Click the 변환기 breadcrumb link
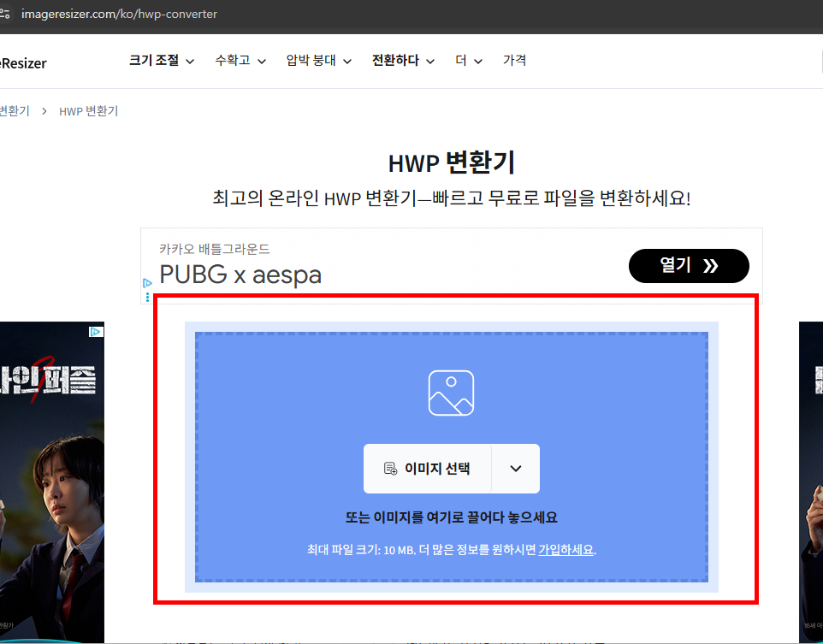 click(x=13, y=110)
